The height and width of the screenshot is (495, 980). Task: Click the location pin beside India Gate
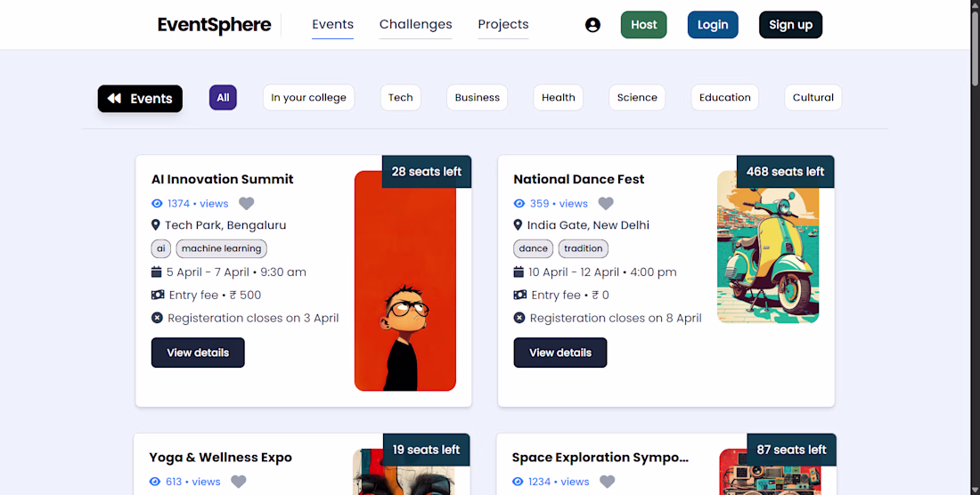[x=518, y=225]
